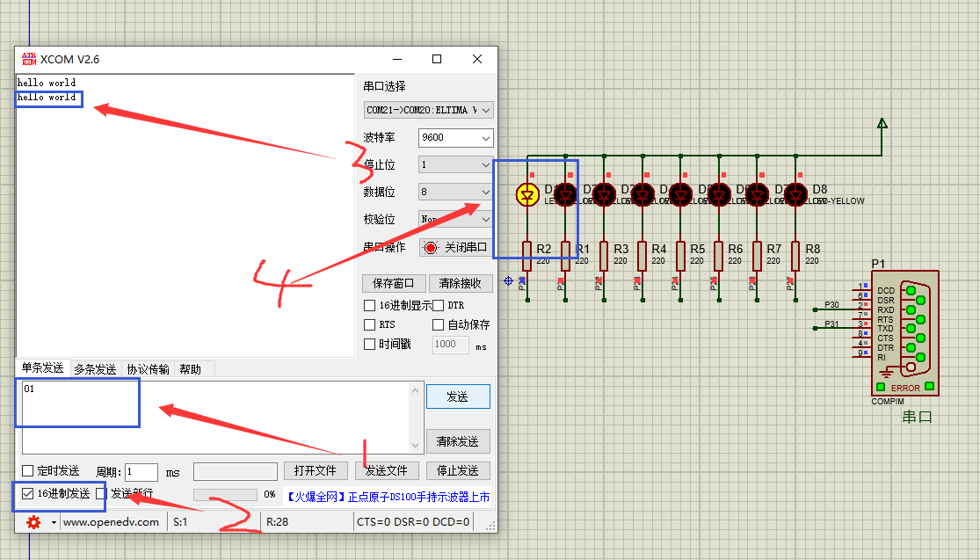Click 清除接收 clear receive button
The width and height of the screenshot is (980, 560).
(x=461, y=283)
